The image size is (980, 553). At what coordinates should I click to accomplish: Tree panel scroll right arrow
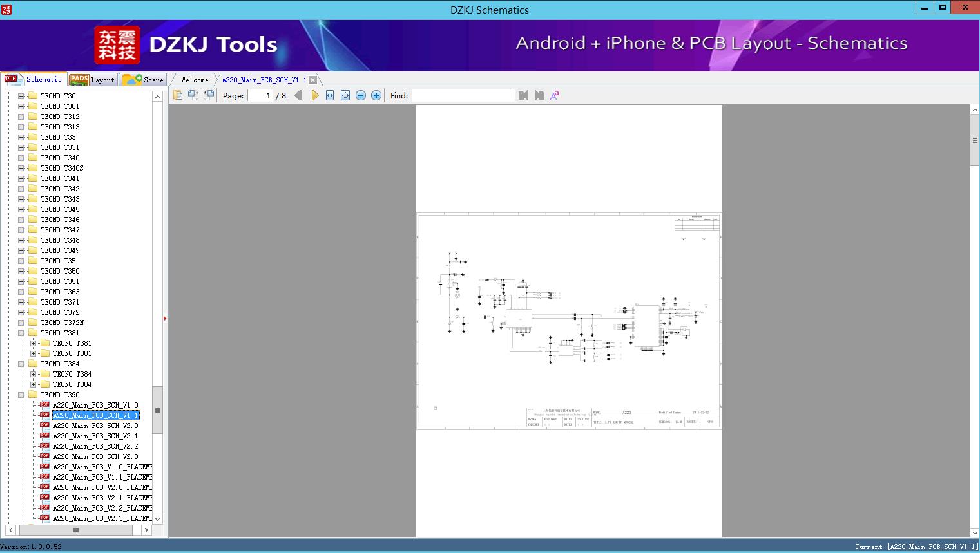[x=146, y=530]
